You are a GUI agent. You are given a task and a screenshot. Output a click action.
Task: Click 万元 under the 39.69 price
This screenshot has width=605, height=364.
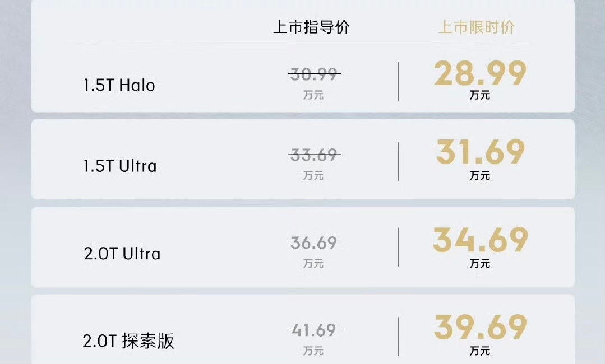tap(480, 351)
